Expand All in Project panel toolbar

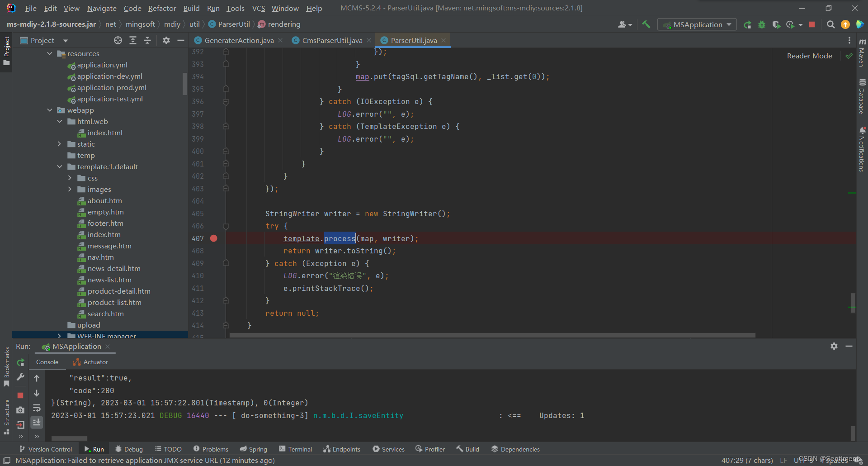133,40
